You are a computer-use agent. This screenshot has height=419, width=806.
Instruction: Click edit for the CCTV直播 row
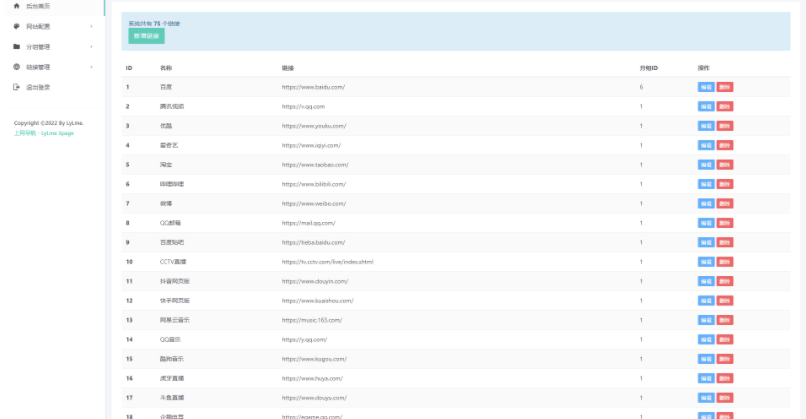click(706, 262)
